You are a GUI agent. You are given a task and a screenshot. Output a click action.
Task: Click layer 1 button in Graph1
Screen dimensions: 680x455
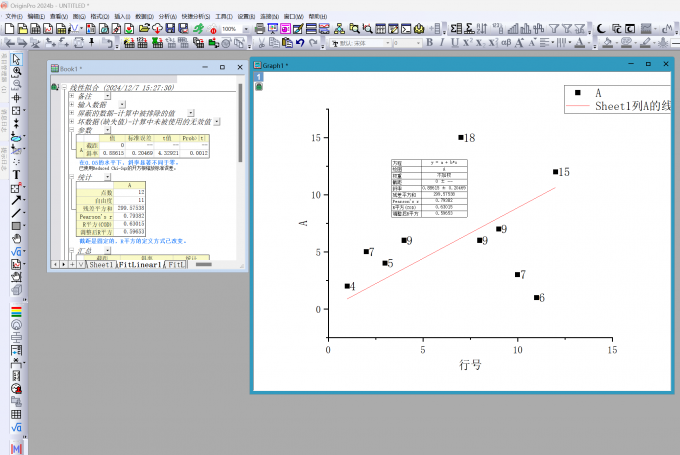click(258, 77)
